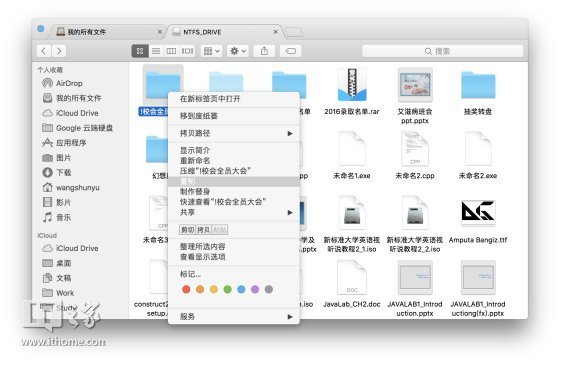This screenshot has height=366, width=561.
Task: Select JAVALAB1_Introductiong(fx).pptx thumbnail
Action: click(x=478, y=279)
